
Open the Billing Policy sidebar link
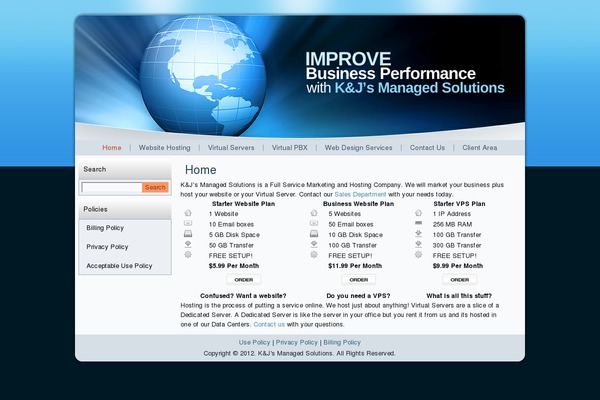pyautogui.click(x=105, y=228)
